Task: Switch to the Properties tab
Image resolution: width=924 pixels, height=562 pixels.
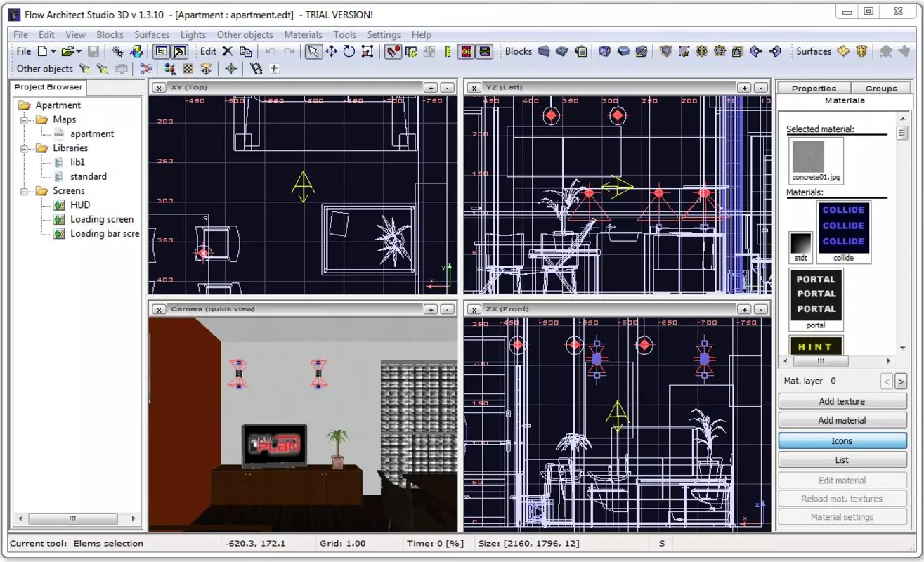Action: coord(814,89)
